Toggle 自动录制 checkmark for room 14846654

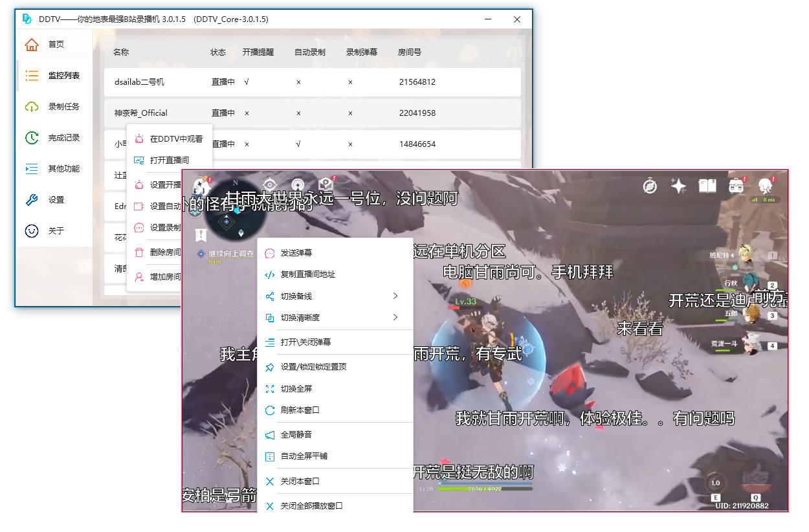(x=298, y=144)
